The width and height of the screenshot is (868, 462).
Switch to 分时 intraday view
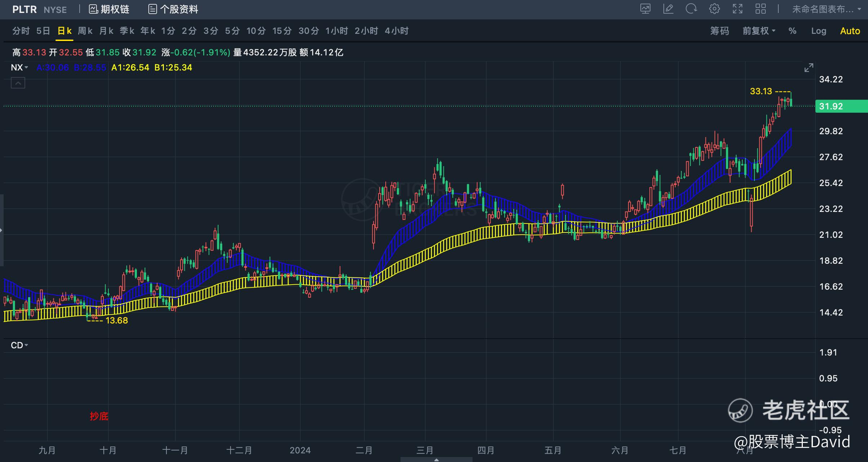click(x=21, y=31)
